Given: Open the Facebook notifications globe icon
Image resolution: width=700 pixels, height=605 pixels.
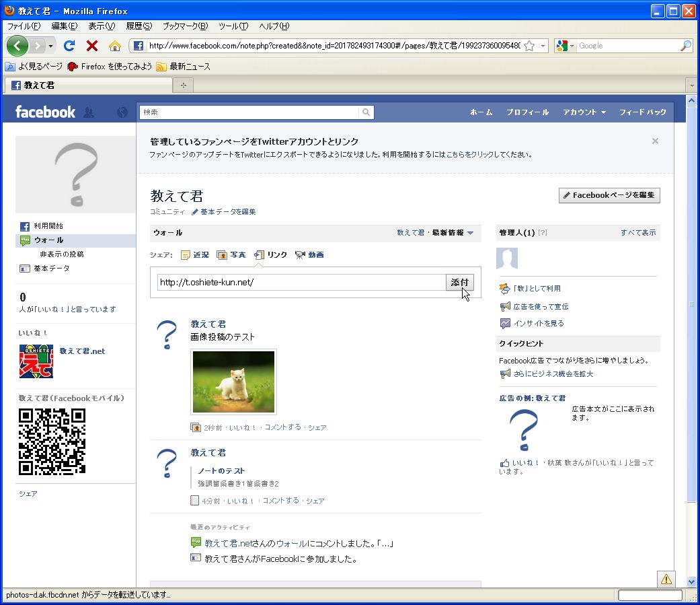Looking at the screenshot, I should (122, 112).
